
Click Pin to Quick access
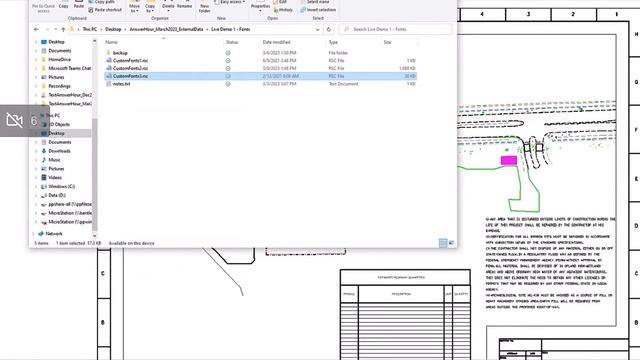point(43,6)
